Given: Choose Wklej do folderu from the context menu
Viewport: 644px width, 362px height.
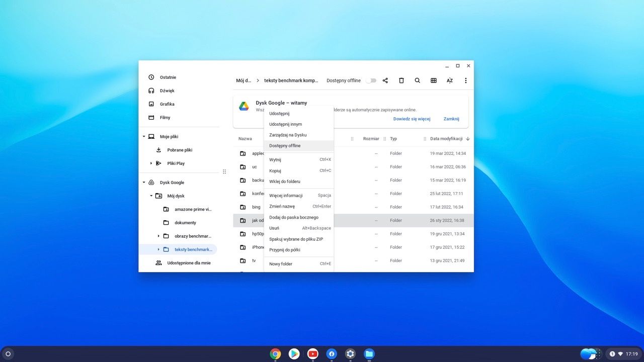Looking at the screenshot, I should point(299,182).
